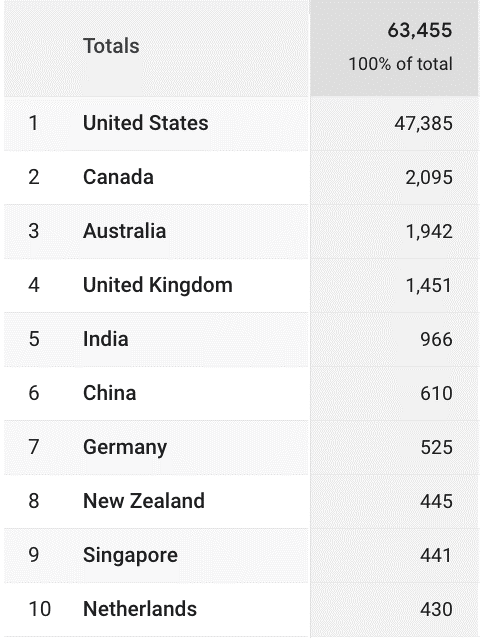Click the 1,942 value for Australia
The height and width of the screenshot is (638, 480).
(x=429, y=232)
